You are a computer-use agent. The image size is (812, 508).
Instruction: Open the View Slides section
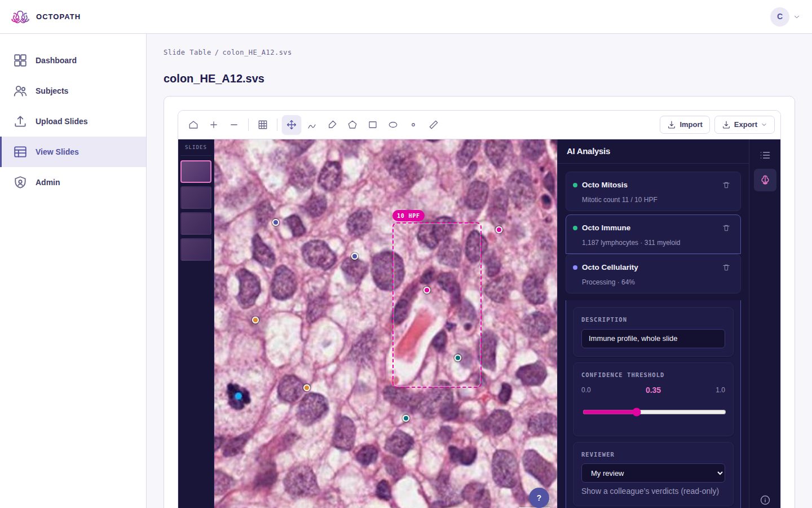(x=73, y=152)
